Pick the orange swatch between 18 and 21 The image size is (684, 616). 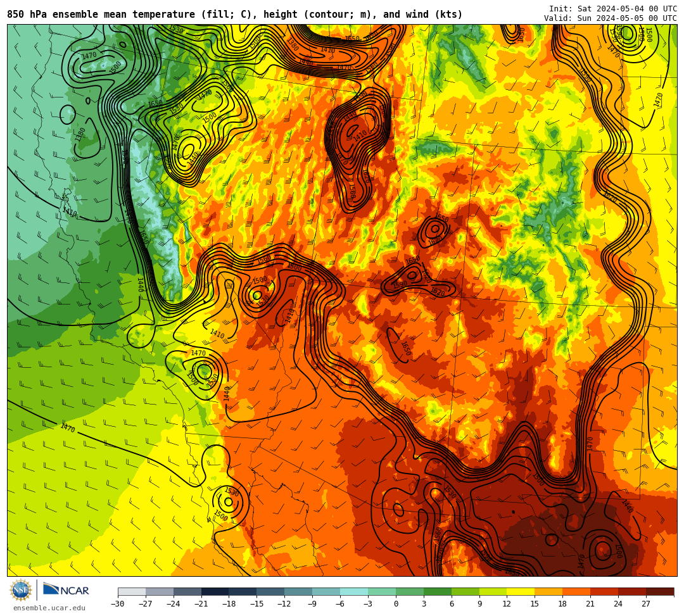coord(576,591)
